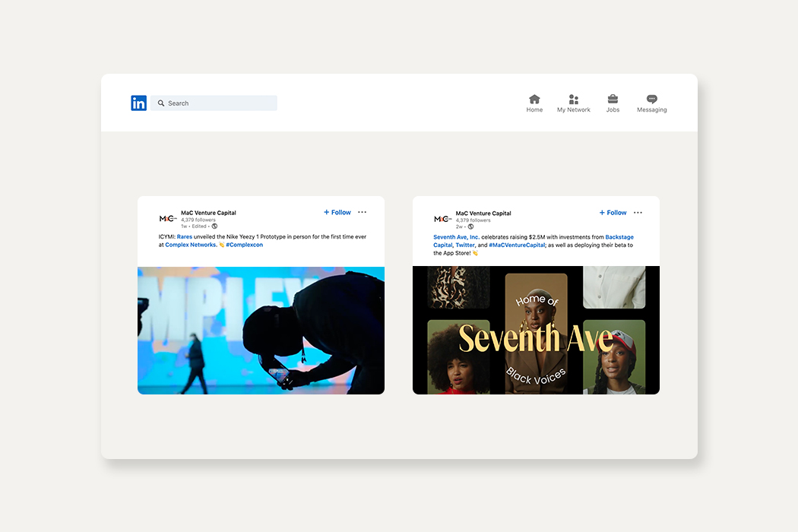Open the Seventh Ave, Inc. link
The image size is (798, 532).
[457, 237]
